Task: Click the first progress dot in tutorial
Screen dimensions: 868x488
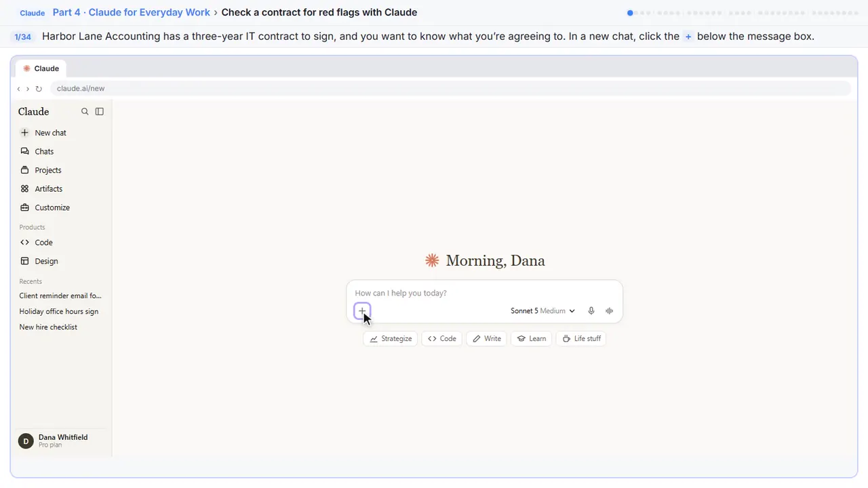Action: coord(630,12)
